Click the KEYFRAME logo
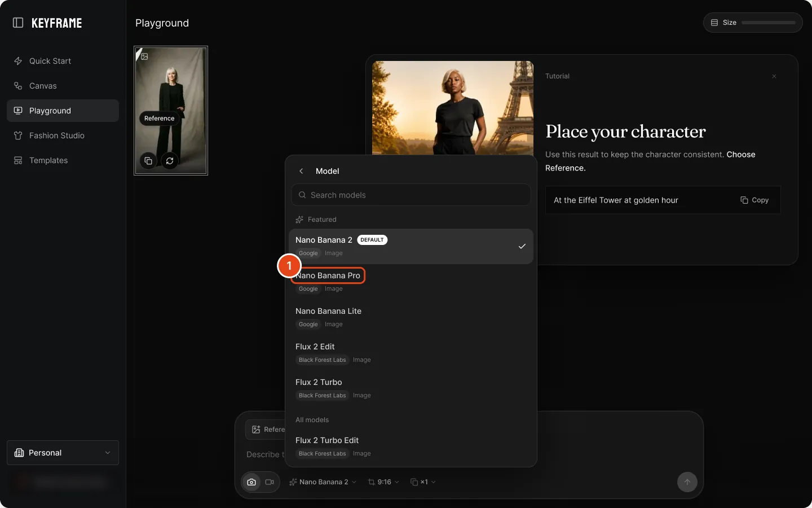The image size is (812, 508). 56,23
